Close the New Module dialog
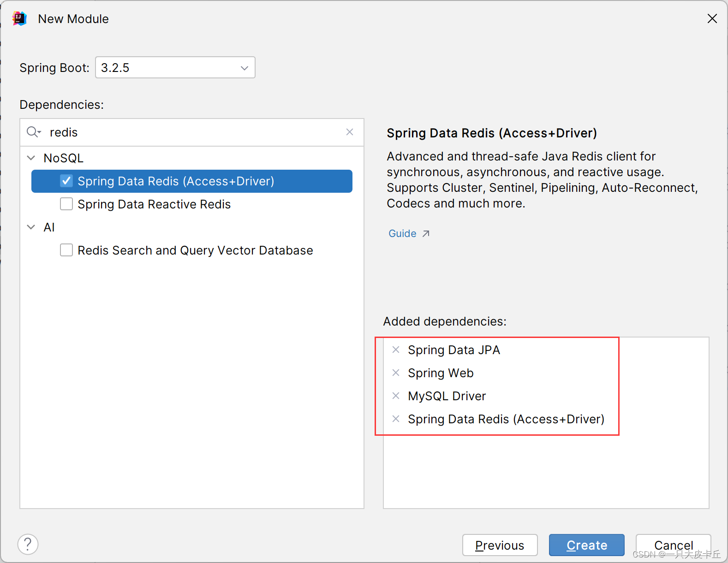This screenshot has width=728, height=563. (x=712, y=18)
